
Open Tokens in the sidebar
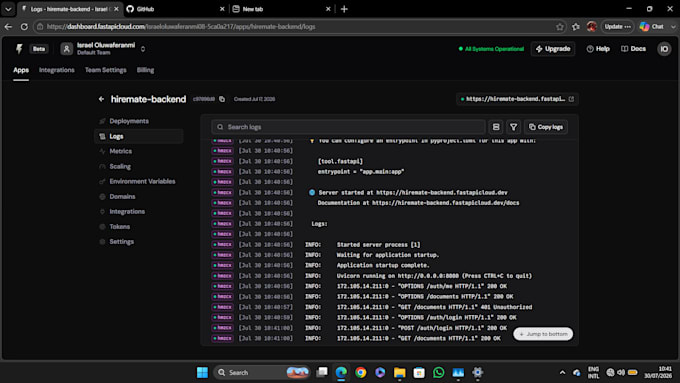coord(120,226)
